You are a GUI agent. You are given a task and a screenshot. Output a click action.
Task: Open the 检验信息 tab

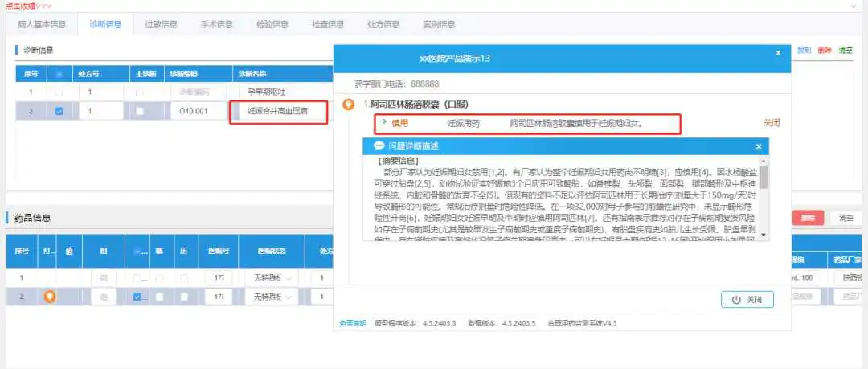(272, 24)
